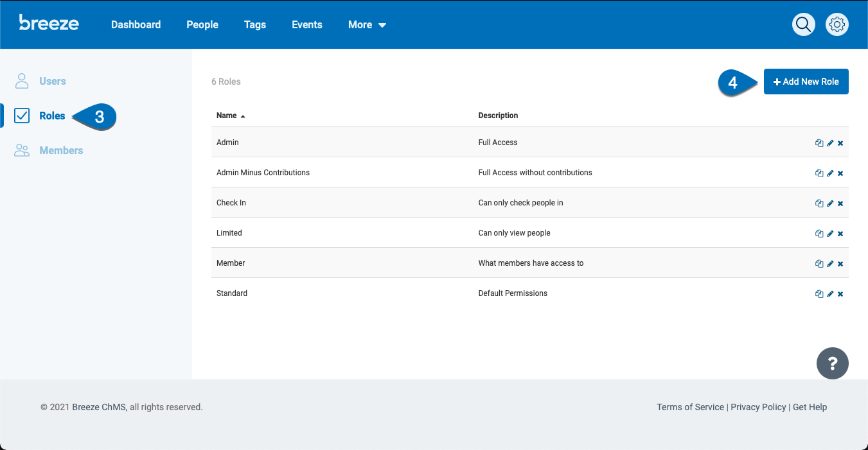
Task: Select the Limited role name
Action: click(x=229, y=233)
